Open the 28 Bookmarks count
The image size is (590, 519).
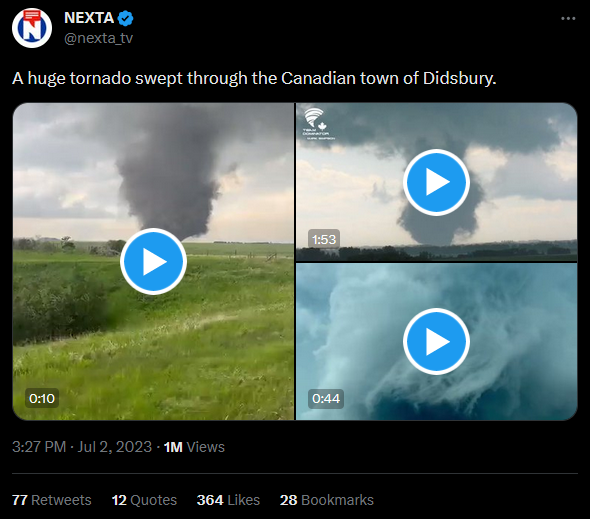[x=327, y=500]
